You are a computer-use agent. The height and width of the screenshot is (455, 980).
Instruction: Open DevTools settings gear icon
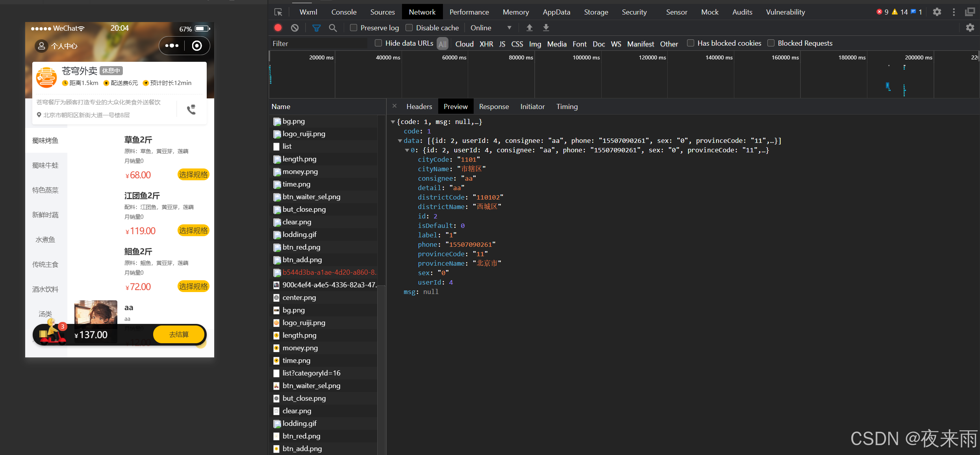[937, 12]
